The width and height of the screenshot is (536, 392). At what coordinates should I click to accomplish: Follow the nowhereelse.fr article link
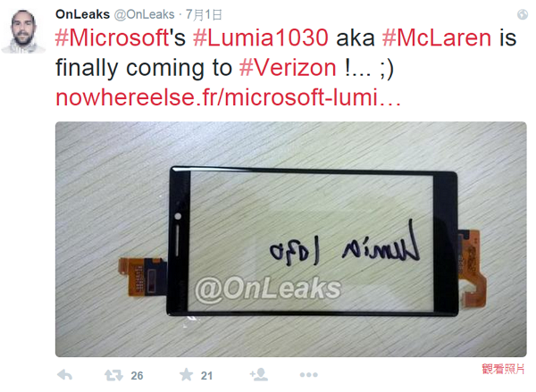point(228,97)
